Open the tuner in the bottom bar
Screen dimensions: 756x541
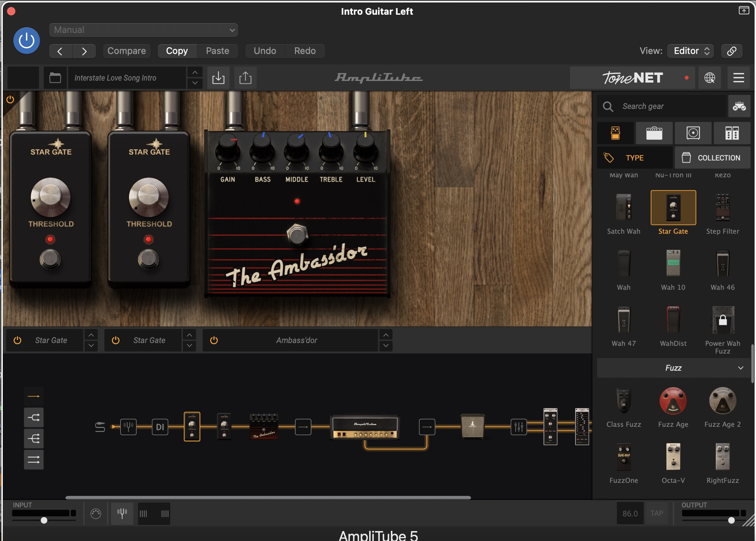122,514
